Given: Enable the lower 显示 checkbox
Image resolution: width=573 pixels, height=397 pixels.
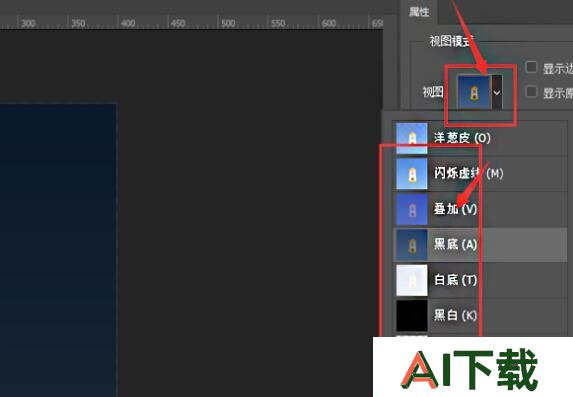Looking at the screenshot, I should (x=531, y=92).
